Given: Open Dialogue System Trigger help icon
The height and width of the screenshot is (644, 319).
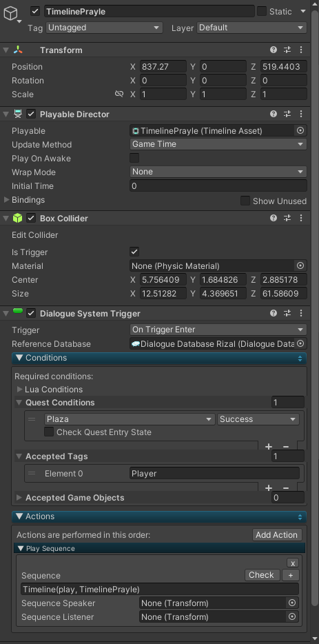Looking at the screenshot, I should (274, 313).
